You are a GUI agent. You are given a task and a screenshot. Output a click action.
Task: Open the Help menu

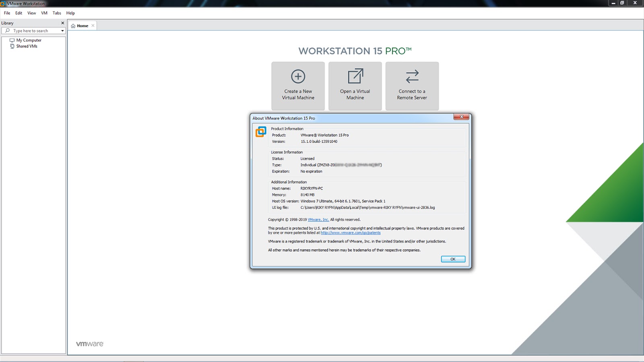tap(70, 13)
